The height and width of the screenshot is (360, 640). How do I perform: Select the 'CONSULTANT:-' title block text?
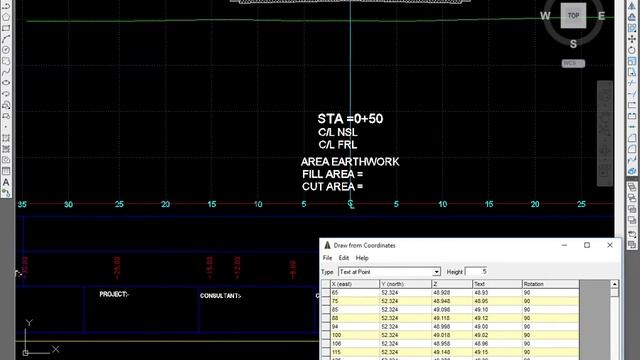point(220,296)
